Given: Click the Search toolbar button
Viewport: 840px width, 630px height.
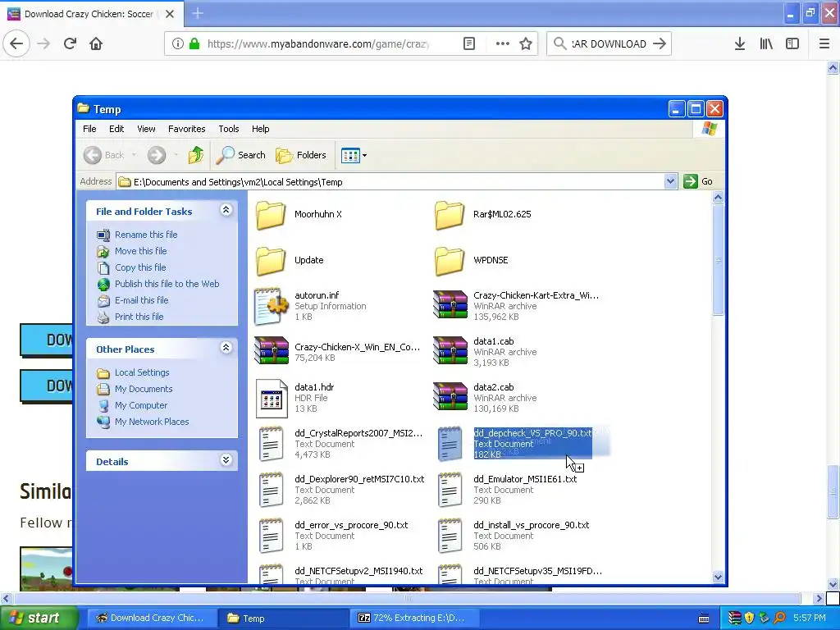Looking at the screenshot, I should click(241, 155).
